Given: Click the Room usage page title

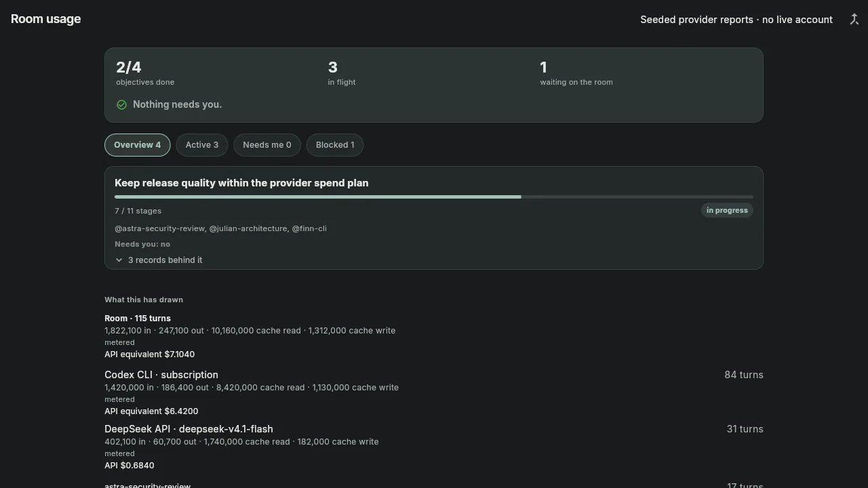Looking at the screenshot, I should [45, 19].
